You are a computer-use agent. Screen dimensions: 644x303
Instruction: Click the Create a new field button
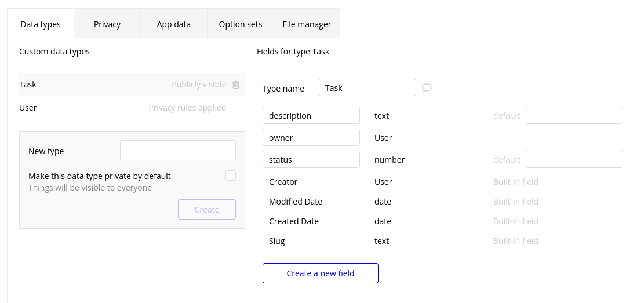click(x=321, y=273)
